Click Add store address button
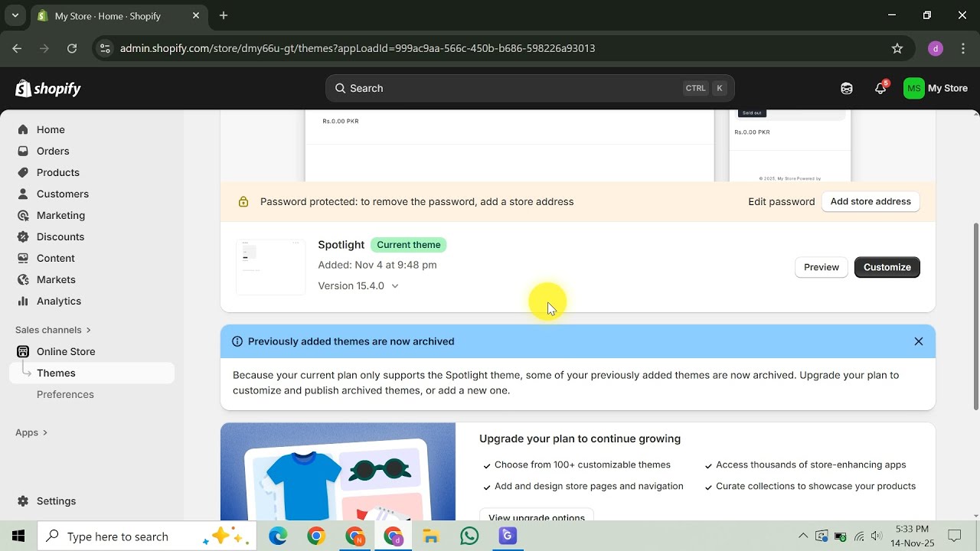 coord(871,201)
